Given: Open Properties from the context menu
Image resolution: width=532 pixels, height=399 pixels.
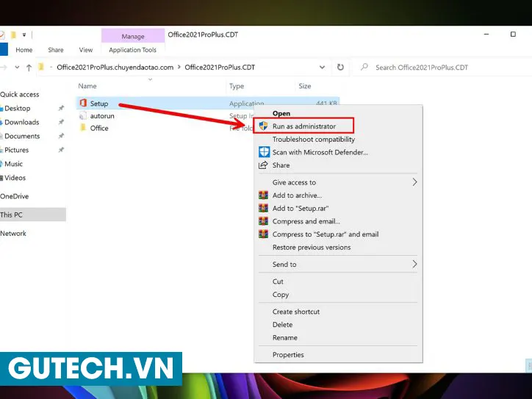Looking at the screenshot, I should [288, 355].
